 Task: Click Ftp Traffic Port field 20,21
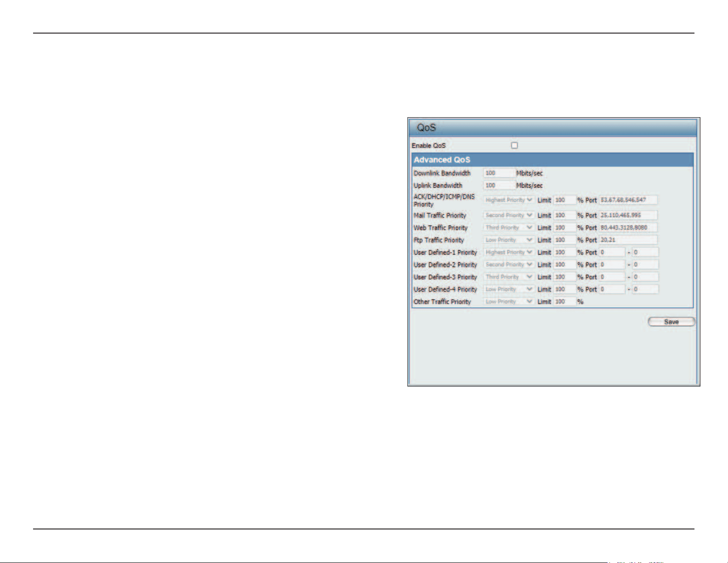(x=628, y=240)
